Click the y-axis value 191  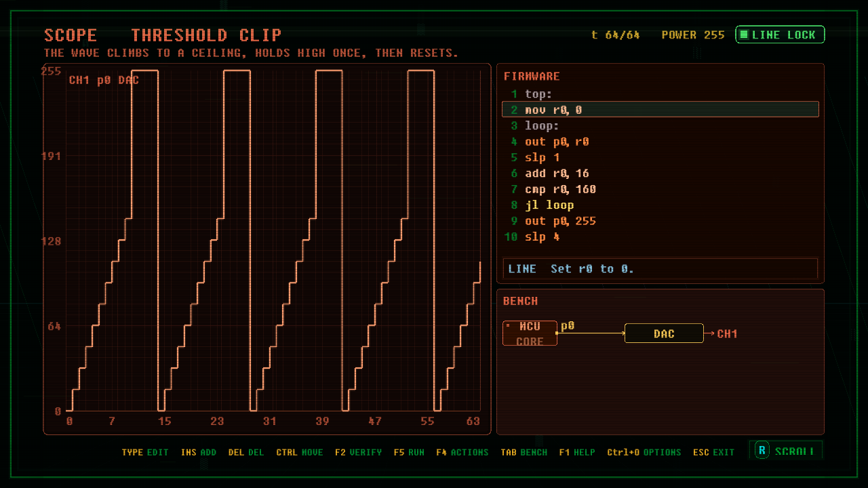(52, 156)
